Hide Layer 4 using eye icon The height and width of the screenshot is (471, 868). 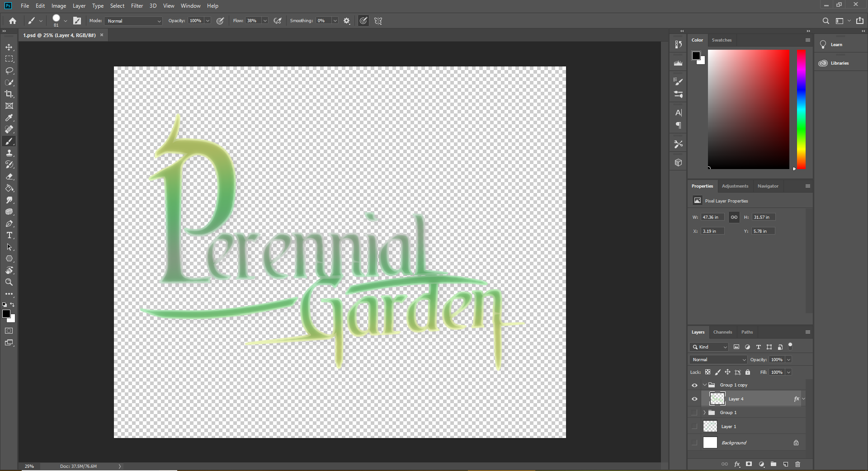694,399
